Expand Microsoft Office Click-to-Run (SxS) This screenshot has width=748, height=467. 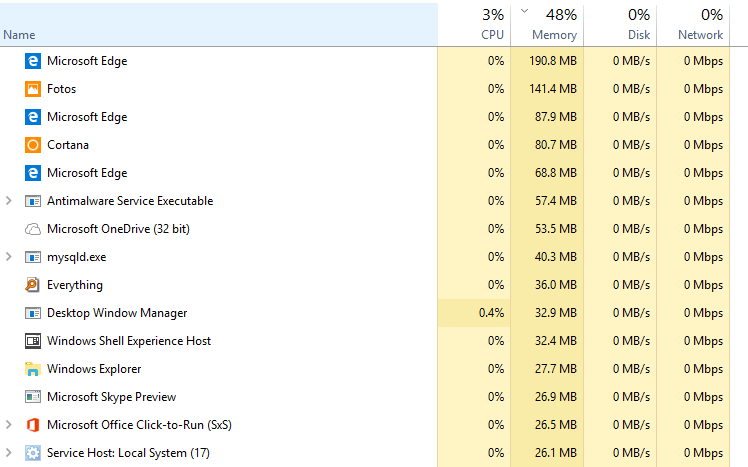coord(9,425)
